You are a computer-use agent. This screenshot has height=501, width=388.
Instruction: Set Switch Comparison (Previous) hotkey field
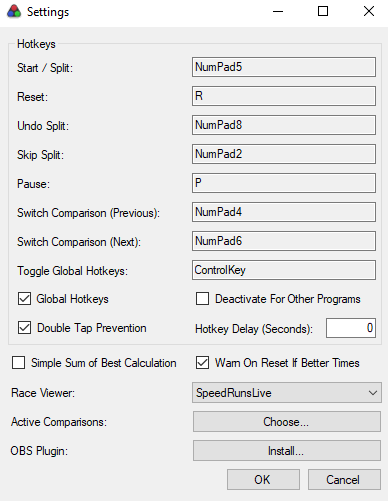(284, 212)
